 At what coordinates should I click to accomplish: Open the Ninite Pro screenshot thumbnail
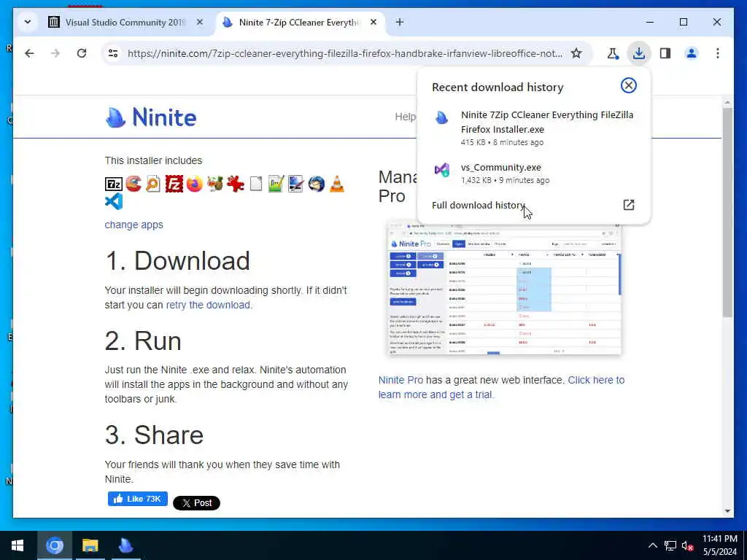coord(505,289)
